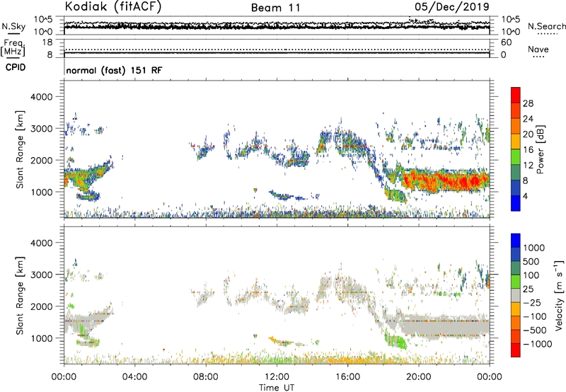Click the '4' tick on power colorbar
Screen dimensions: 566x392
(525, 196)
